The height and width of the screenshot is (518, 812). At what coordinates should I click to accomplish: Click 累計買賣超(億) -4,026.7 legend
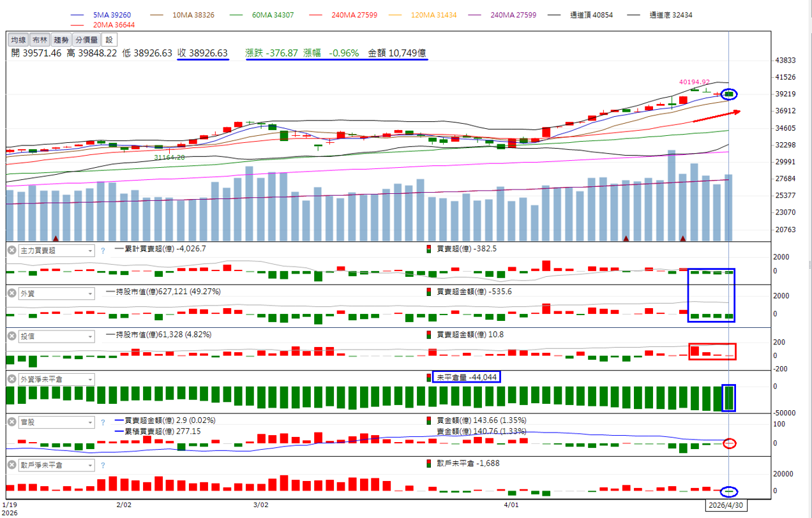(160, 249)
